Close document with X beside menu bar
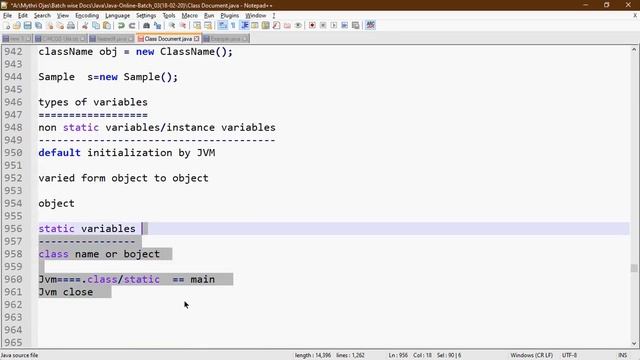 coord(635,16)
